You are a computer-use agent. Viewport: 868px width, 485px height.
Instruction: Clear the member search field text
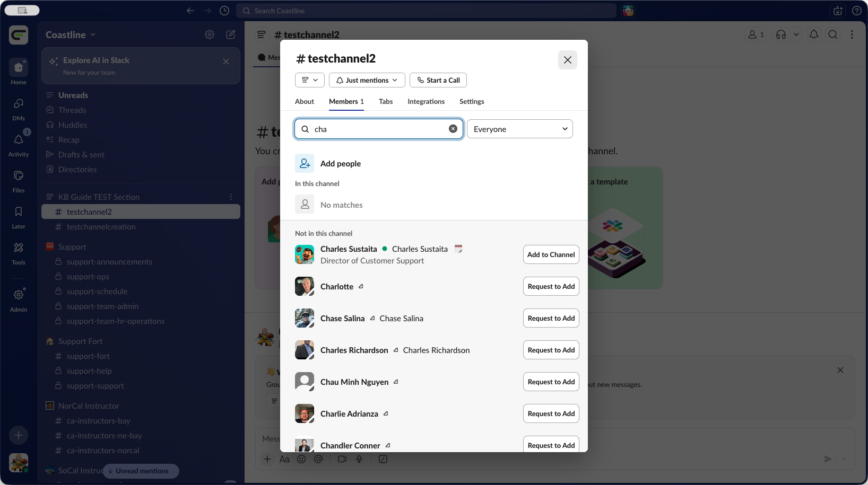point(453,129)
